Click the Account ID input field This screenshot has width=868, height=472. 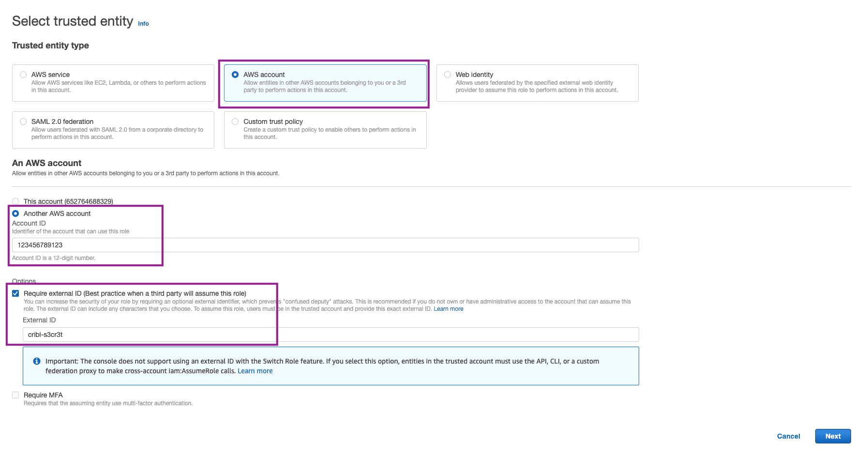pos(325,245)
